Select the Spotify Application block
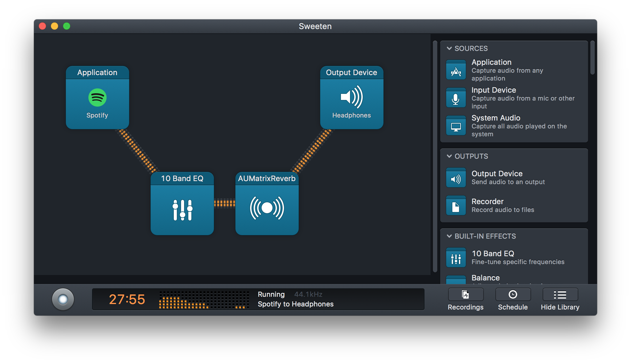The height and width of the screenshot is (364, 631). tap(97, 98)
